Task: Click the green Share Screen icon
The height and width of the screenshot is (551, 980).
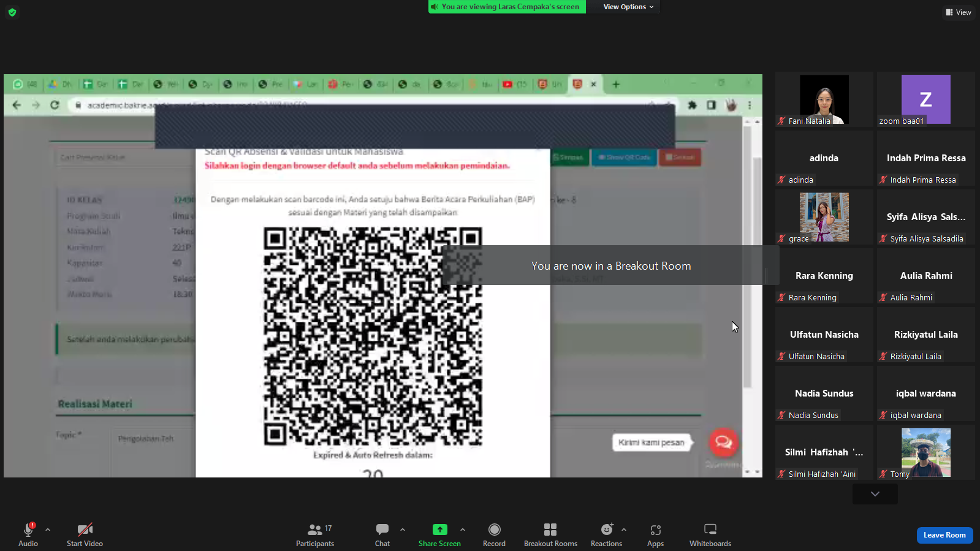Action: [x=439, y=530]
